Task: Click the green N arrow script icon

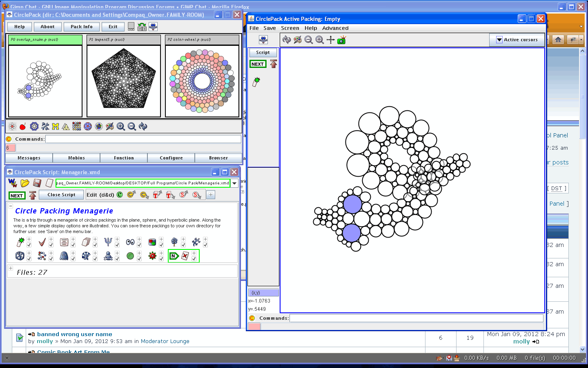Action: click(174, 256)
